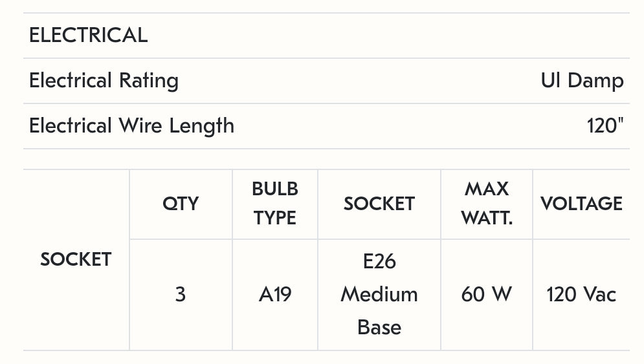The height and width of the screenshot is (364, 644).
Task: Click the quantity value 3
Action: click(x=181, y=295)
